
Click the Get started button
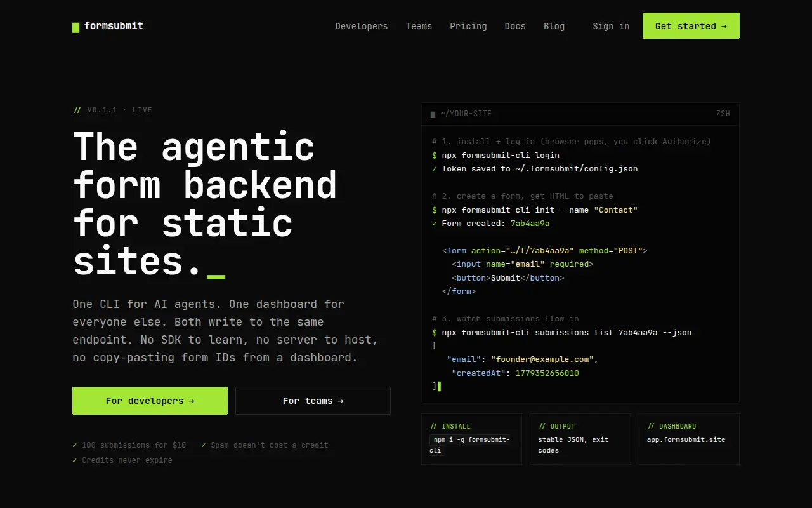click(691, 26)
